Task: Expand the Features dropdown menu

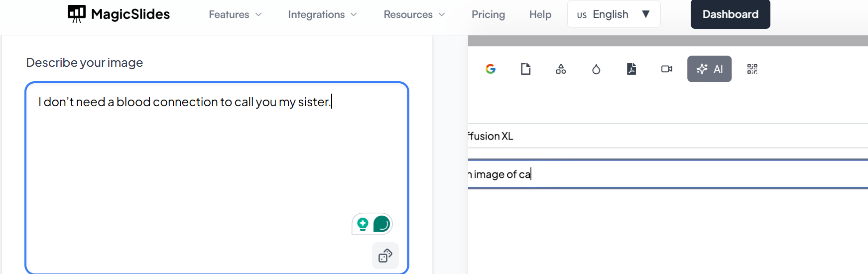Action: [235, 14]
